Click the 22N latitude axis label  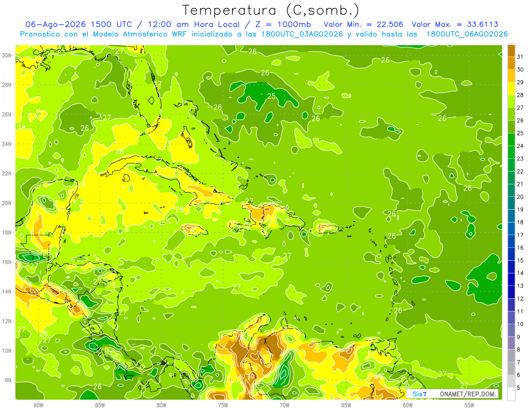pos(7,173)
